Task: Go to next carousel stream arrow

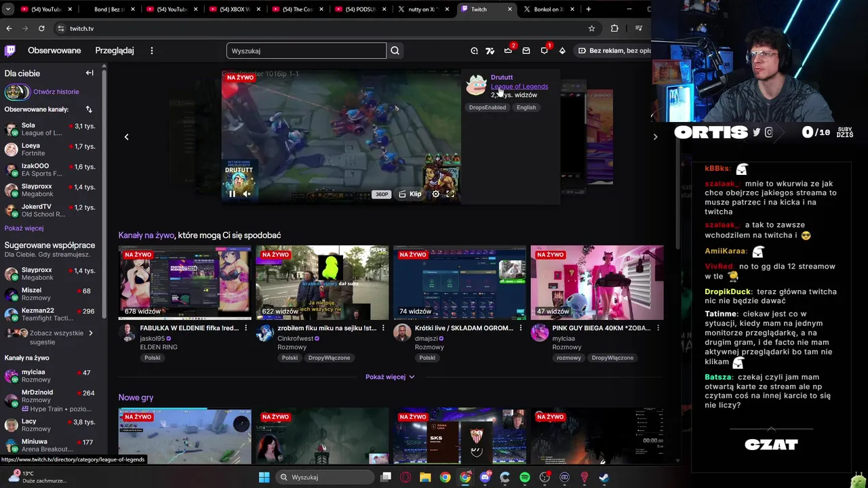Action: tap(655, 137)
